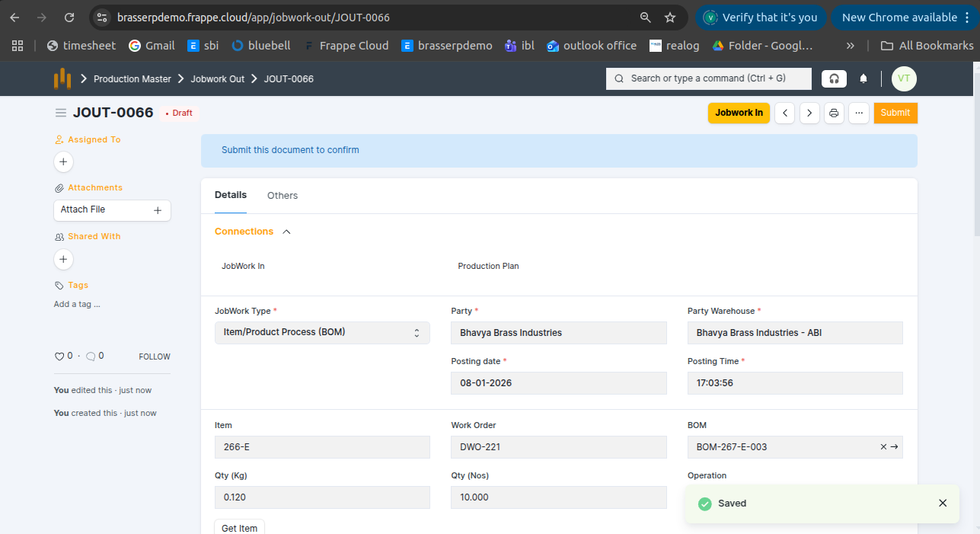Click the print document icon
Screen dimensions: 980x534
[834, 113]
